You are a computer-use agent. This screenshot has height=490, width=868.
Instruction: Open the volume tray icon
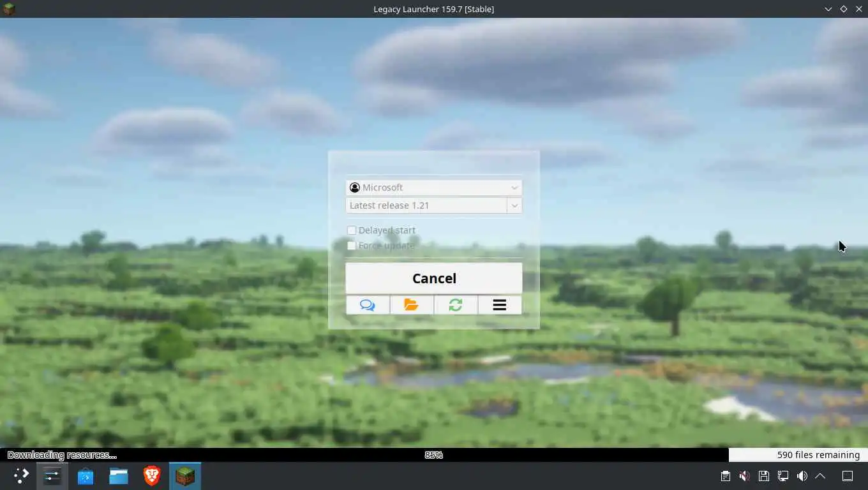click(802, 476)
